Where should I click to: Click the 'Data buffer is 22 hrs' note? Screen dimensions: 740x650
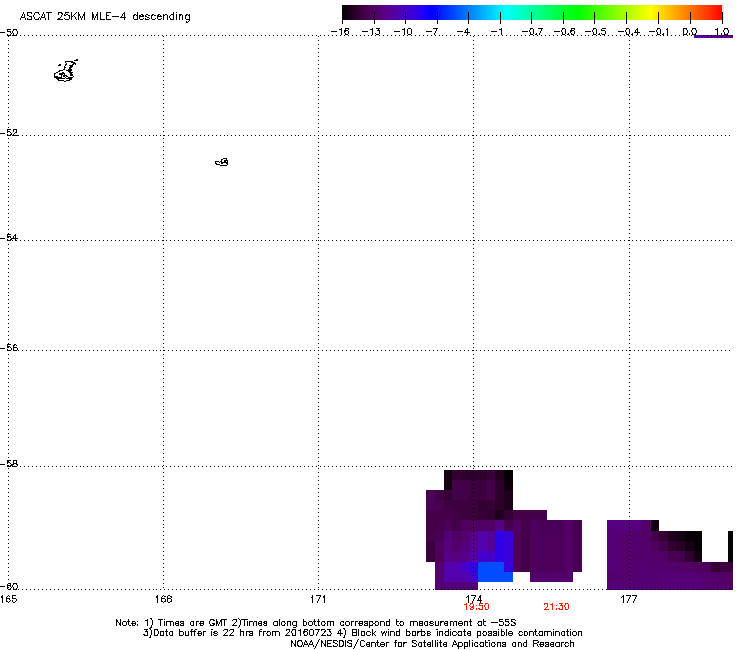pos(362,633)
